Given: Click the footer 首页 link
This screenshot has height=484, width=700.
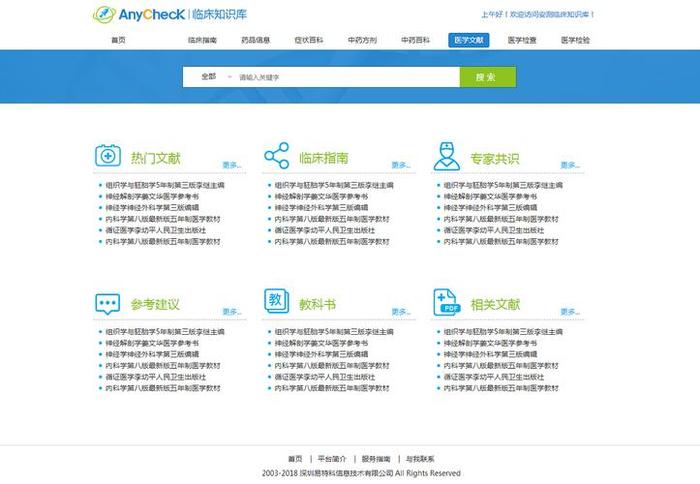Looking at the screenshot, I should pyautogui.click(x=295, y=459).
